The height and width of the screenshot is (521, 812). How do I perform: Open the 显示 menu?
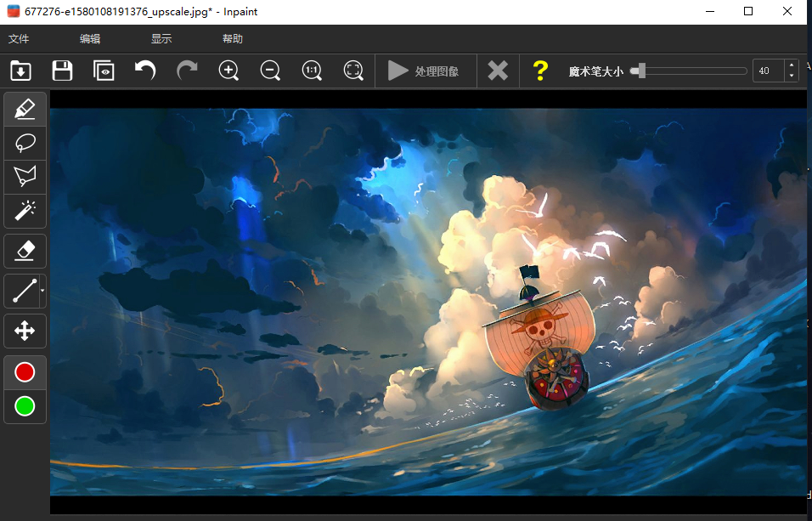161,39
